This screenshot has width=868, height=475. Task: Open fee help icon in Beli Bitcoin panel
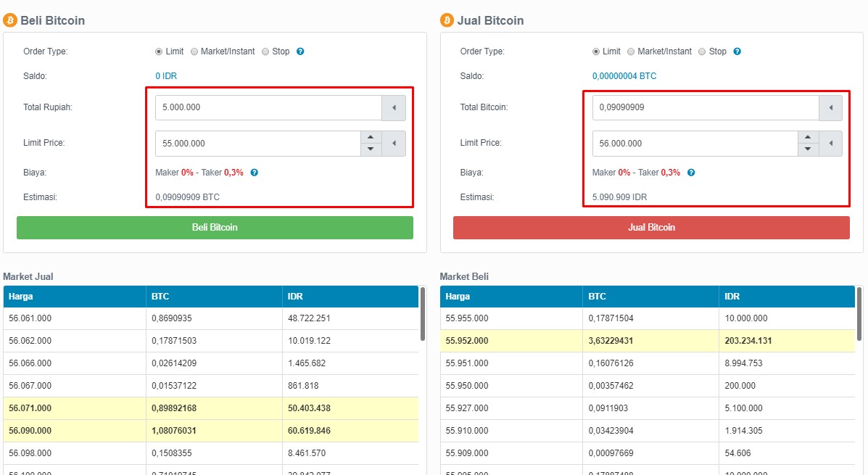point(254,173)
